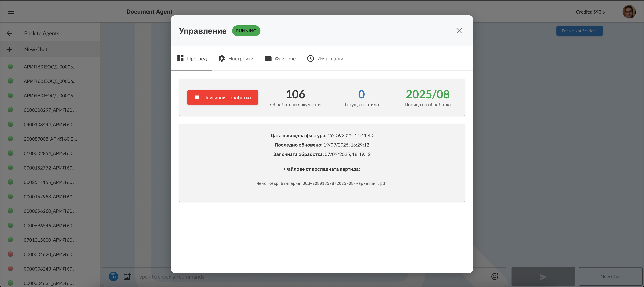Image resolution: width=644 pixels, height=287 pixels.
Task: Open the hamburger menu icon
Action: click(11, 12)
